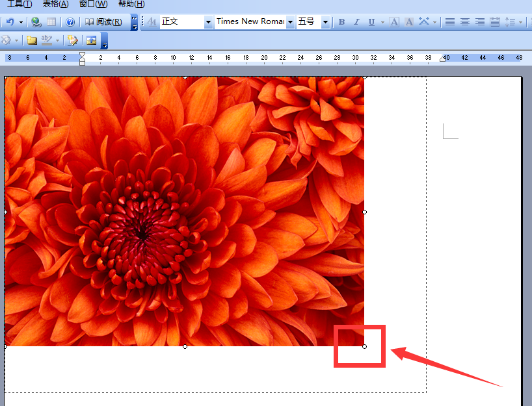Expand the Undo history dropdown arrow
Viewport: 532px width, 406px height.
click(21, 22)
